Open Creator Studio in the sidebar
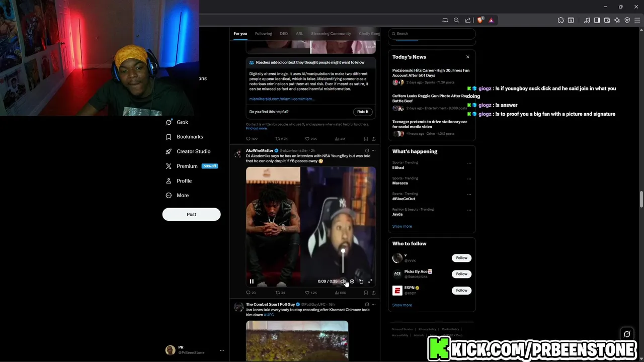 coord(188,151)
